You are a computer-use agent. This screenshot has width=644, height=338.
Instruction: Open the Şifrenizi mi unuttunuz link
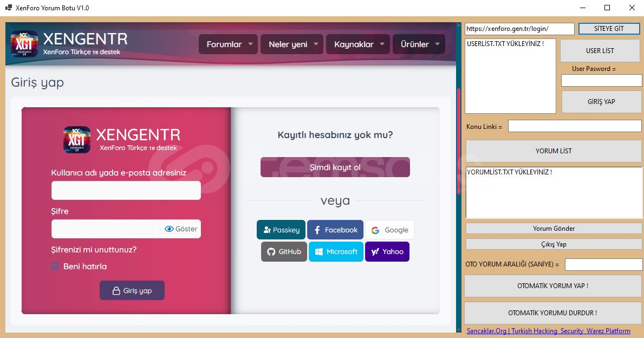click(x=94, y=250)
